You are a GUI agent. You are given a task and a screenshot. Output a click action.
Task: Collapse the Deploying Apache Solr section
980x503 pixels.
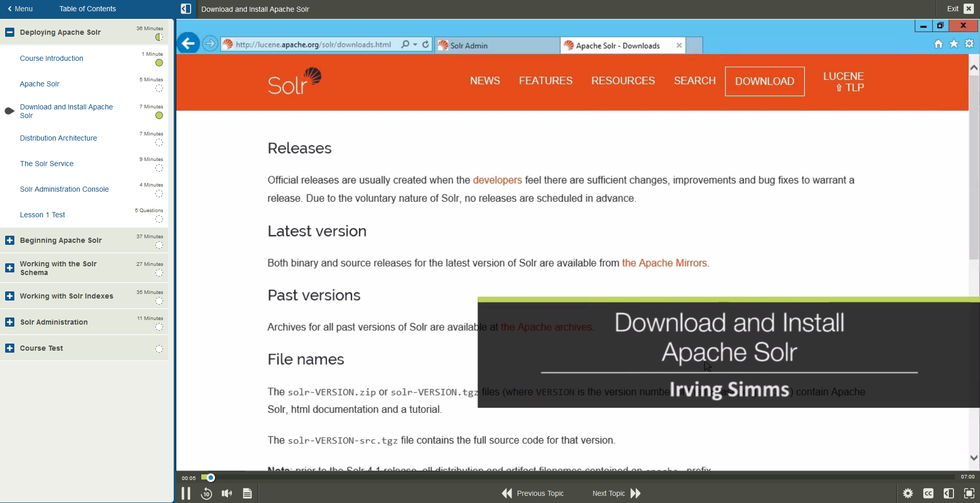[9, 32]
